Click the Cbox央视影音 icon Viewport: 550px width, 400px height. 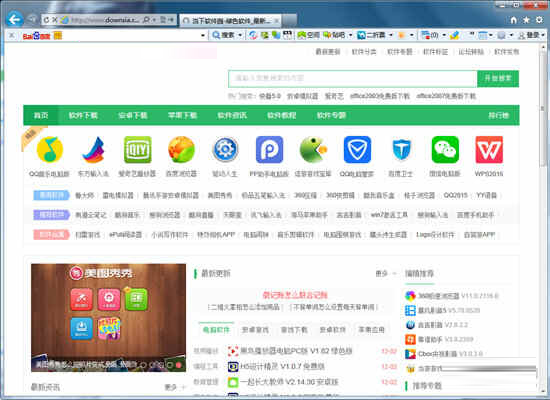410,354
